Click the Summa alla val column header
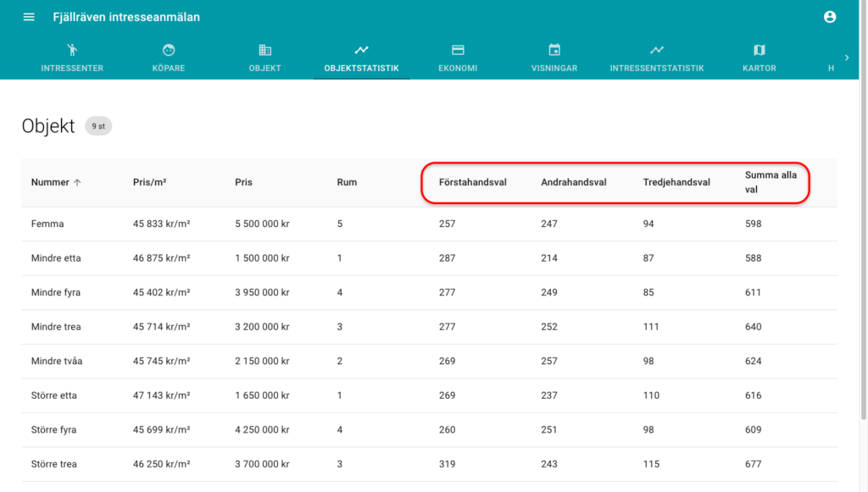The height and width of the screenshot is (492, 868). 771,181
